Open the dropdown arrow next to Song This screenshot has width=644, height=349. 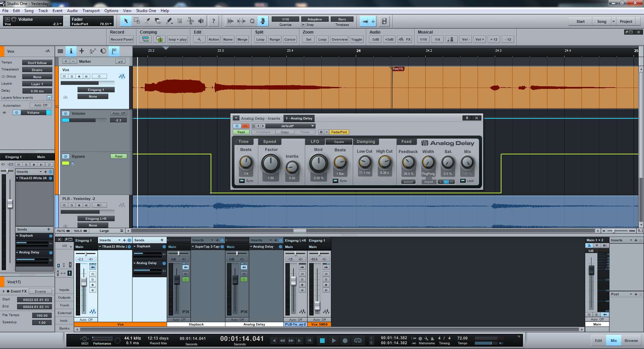pyautogui.click(x=613, y=21)
